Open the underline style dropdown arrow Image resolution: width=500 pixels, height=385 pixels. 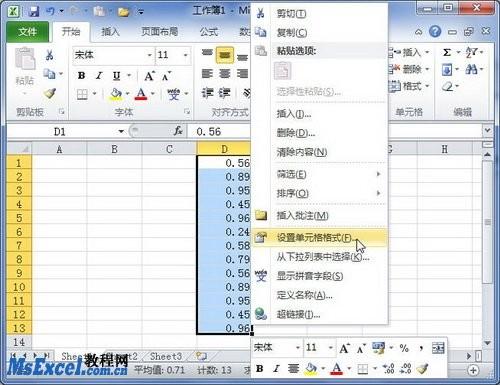point(129,76)
